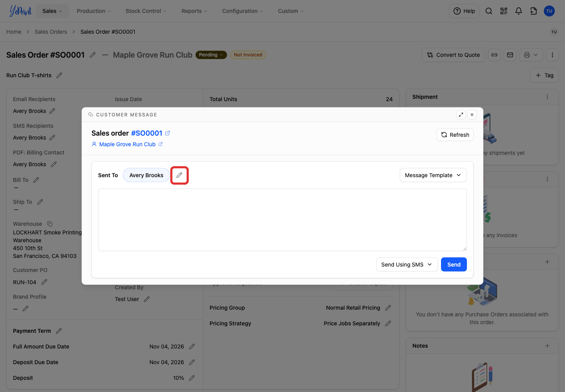Click the Avery Brooks recipient chip
This screenshot has height=392, width=565.
click(x=146, y=175)
